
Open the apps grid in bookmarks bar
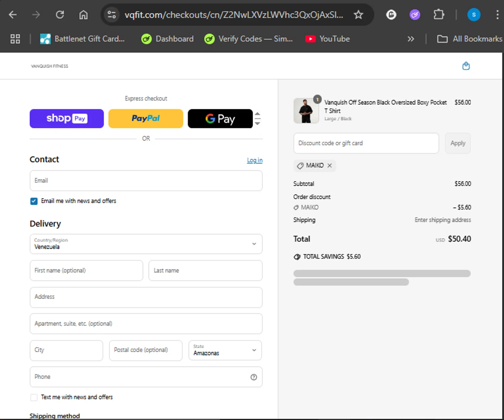coord(15,39)
